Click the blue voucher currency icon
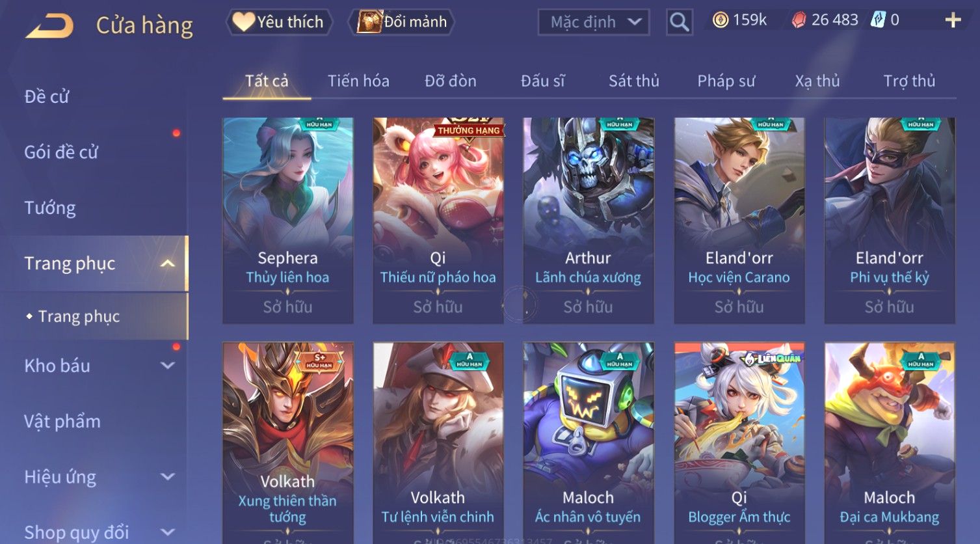980x544 pixels. (x=878, y=20)
